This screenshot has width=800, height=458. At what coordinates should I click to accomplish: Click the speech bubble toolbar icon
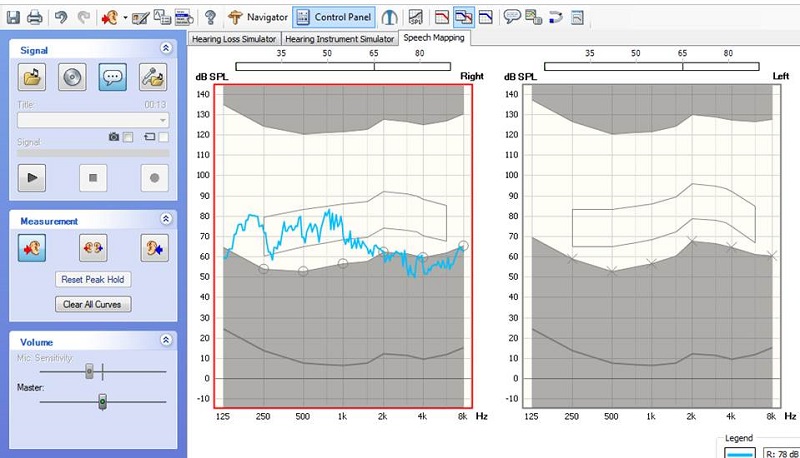[x=512, y=17]
